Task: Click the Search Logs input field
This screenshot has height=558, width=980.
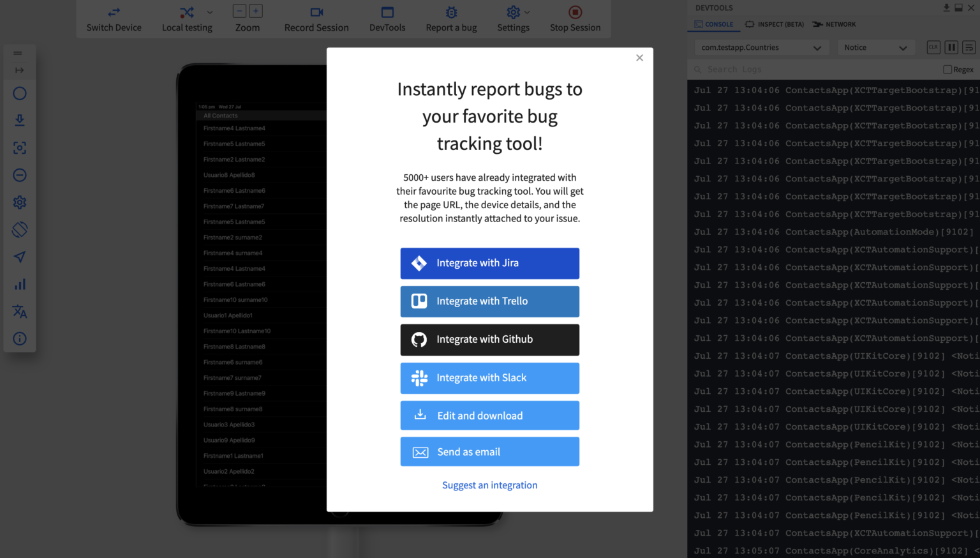Action: pos(766,69)
